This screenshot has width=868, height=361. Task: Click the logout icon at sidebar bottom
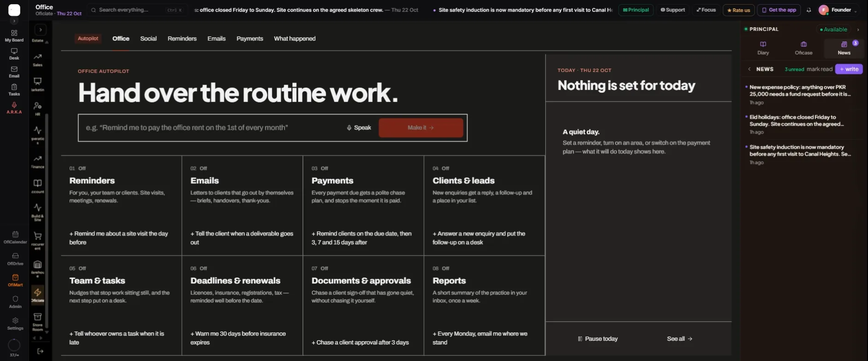(x=41, y=351)
